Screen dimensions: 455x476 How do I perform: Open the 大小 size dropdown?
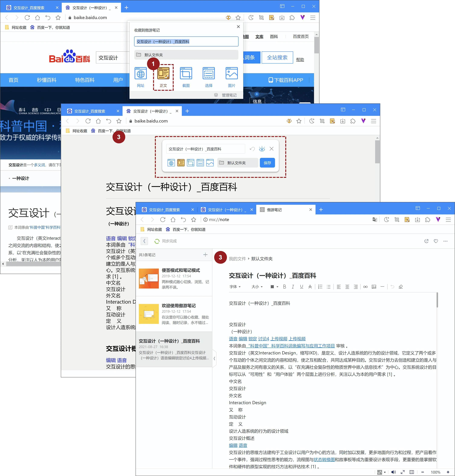pyautogui.click(x=257, y=287)
